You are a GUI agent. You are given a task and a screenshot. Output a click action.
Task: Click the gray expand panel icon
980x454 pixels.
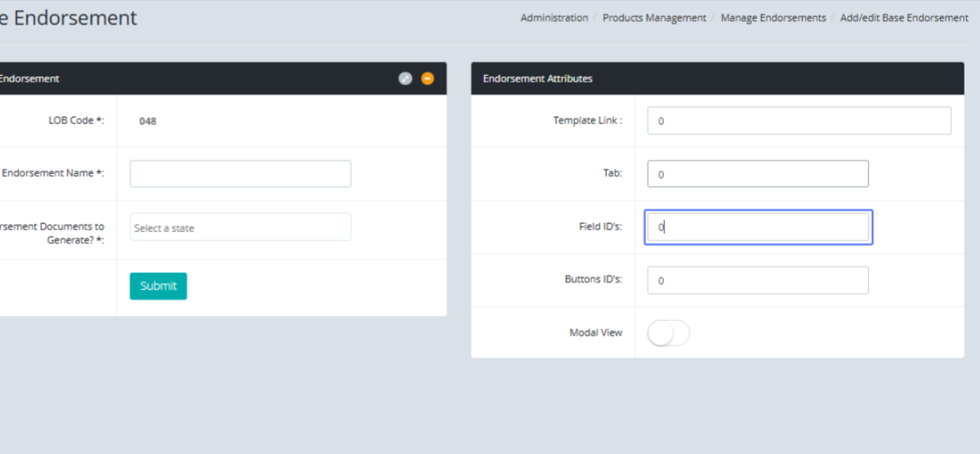click(x=405, y=78)
